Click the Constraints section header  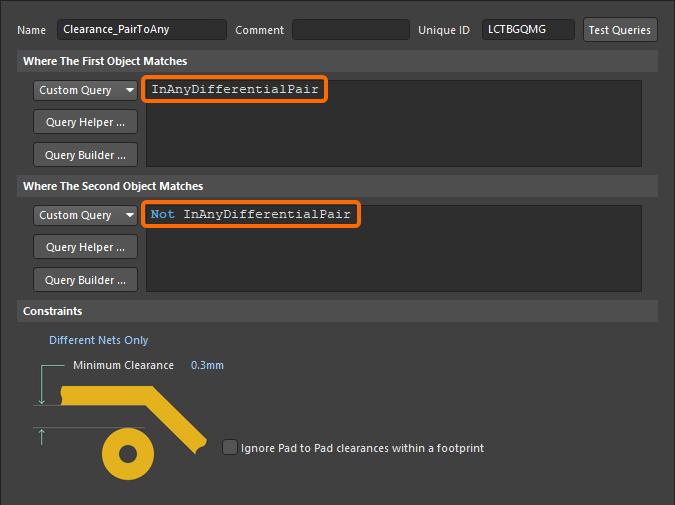pyautogui.click(x=52, y=312)
